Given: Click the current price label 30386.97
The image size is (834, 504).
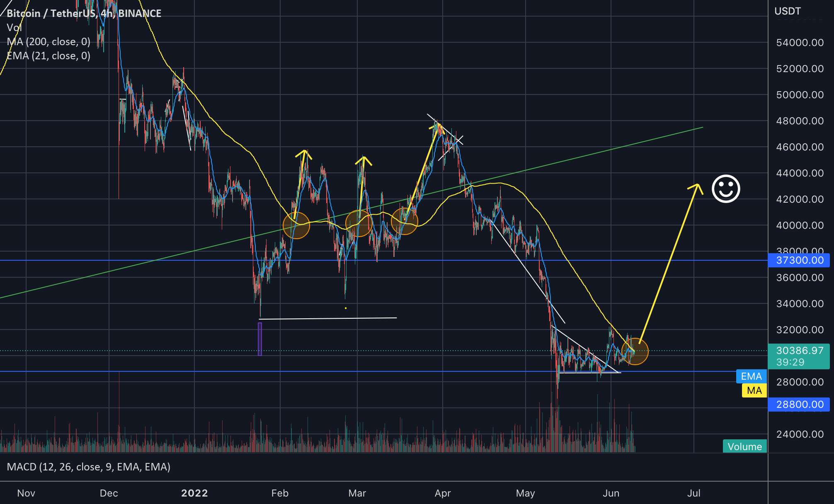Looking at the screenshot, I should (x=800, y=351).
